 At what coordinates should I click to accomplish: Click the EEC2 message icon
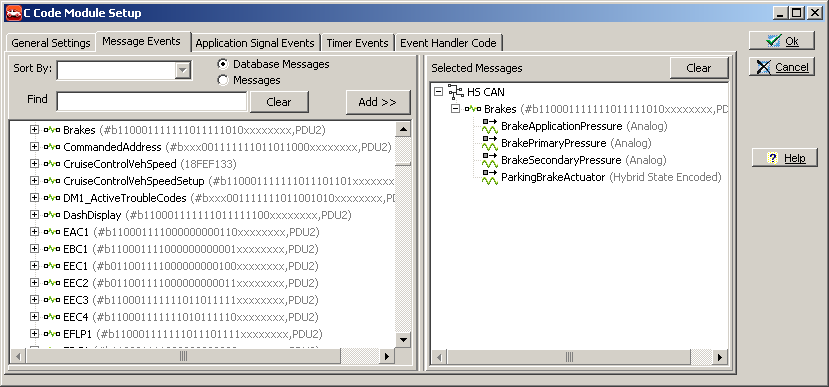click(x=52, y=283)
